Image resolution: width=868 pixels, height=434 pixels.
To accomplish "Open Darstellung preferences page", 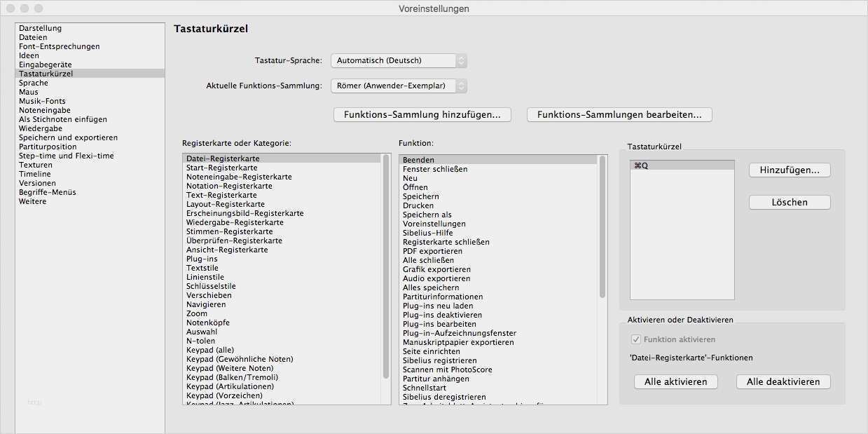I will 90,28.
